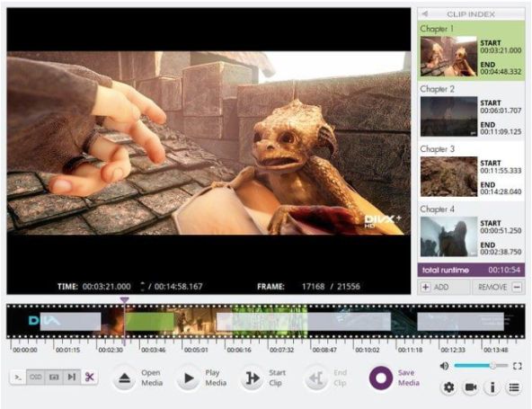
Task: Open the info icon
Action: pos(492,387)
